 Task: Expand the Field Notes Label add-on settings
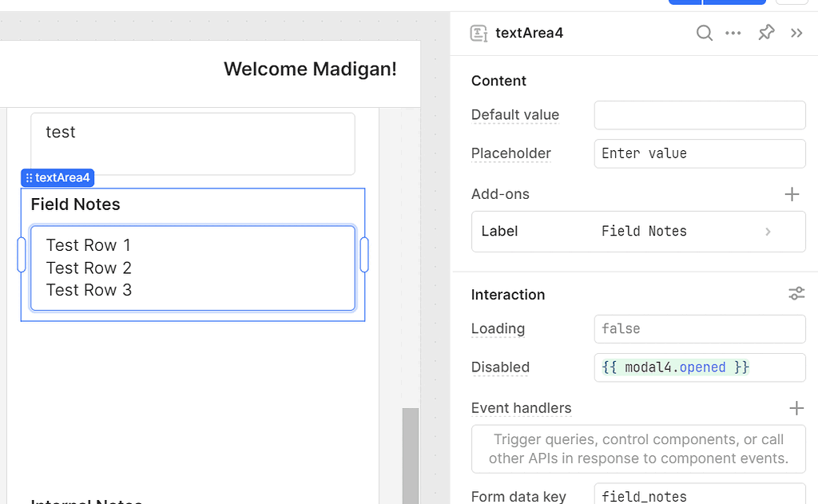click(767, 231)
